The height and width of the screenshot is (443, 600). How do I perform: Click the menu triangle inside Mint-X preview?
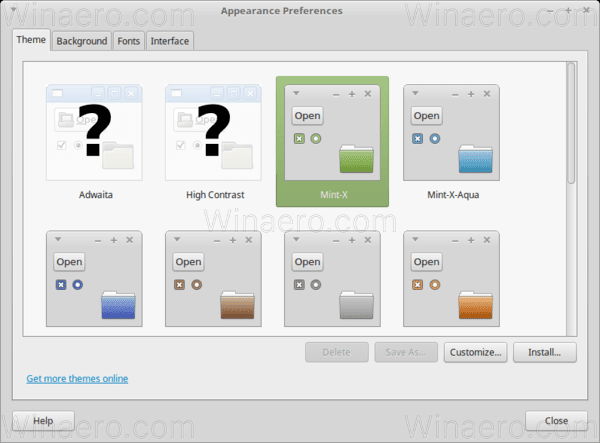coord(296,93)
